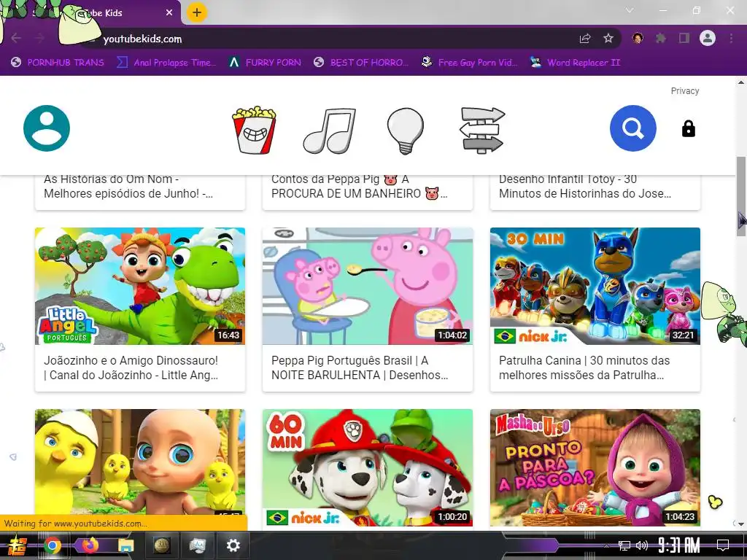Bookmark this page with the star icon
Image resolution: width=747 pixels, height=560 pixels.
tap(608, 38)
